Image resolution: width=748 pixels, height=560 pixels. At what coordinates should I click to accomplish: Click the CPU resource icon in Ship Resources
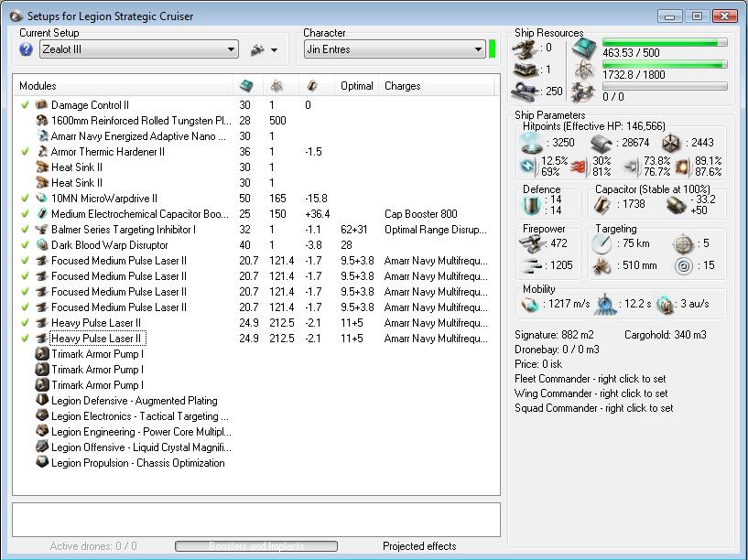pos(583,48)
